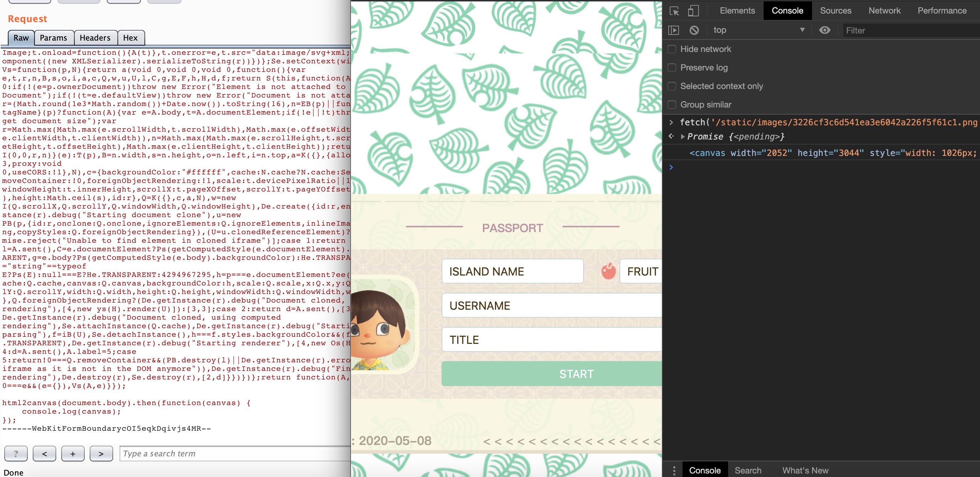Viewport: 980px width, 477px height.
Task: Click the Burp help question mark button
Action: 16,454
